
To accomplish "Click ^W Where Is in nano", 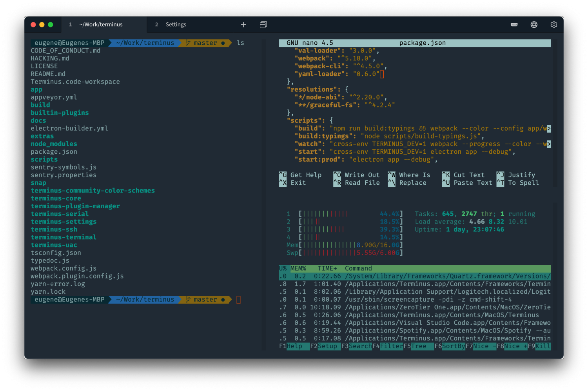I will (409, 175).
